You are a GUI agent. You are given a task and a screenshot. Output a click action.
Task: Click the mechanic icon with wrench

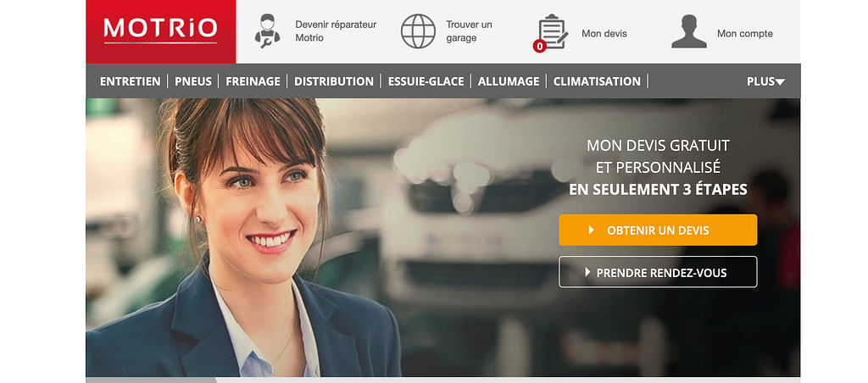coord(267,31)
